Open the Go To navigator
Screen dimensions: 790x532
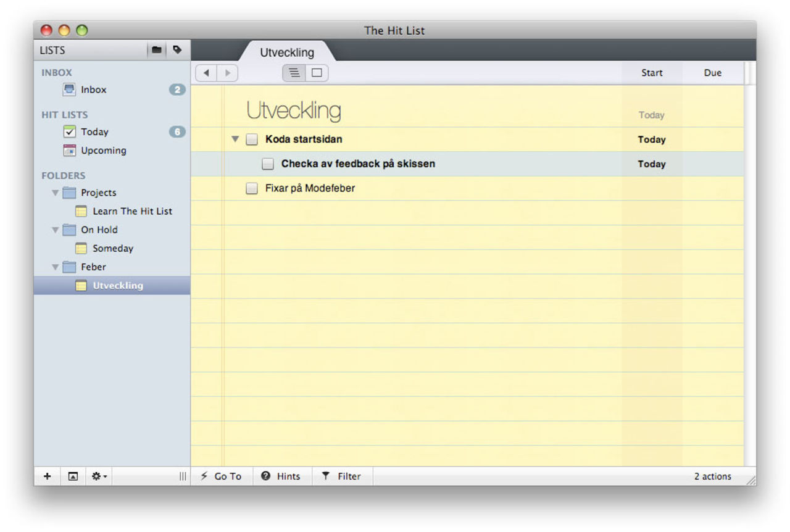pos(222,476)
